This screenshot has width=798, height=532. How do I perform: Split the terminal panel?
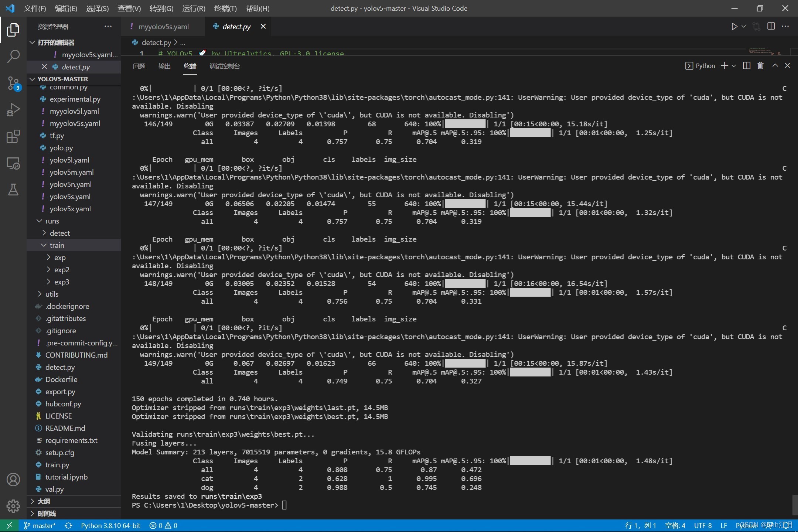coord(747,66)
